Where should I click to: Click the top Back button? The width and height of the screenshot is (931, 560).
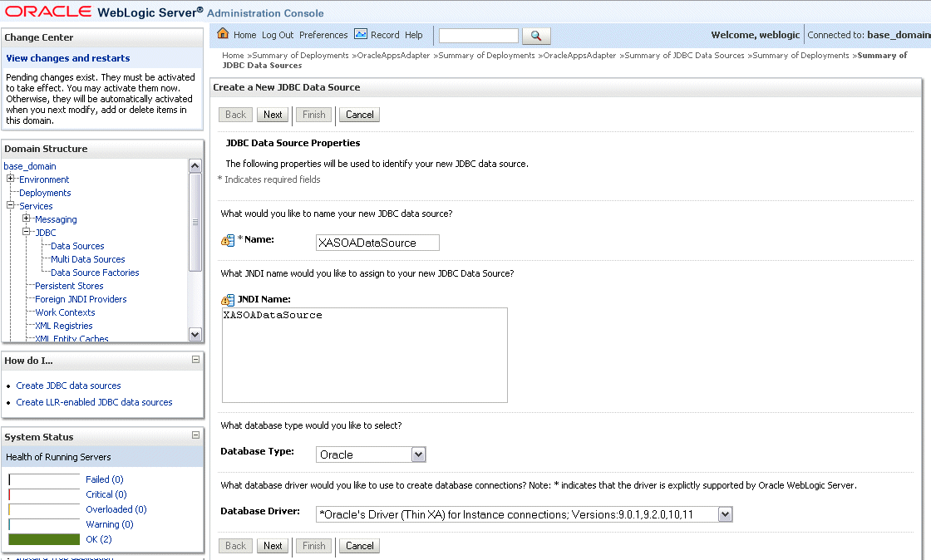[236, 115]
